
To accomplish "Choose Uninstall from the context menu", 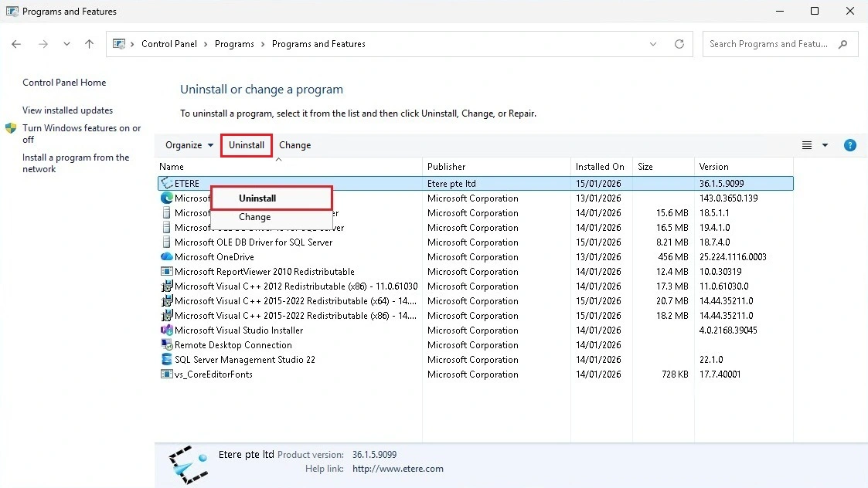I will coord(257,198).
